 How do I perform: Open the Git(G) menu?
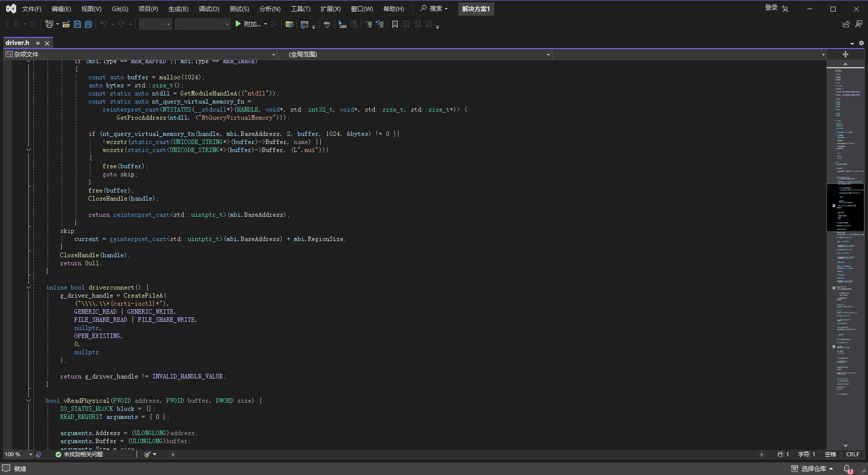tap(120, 9)
